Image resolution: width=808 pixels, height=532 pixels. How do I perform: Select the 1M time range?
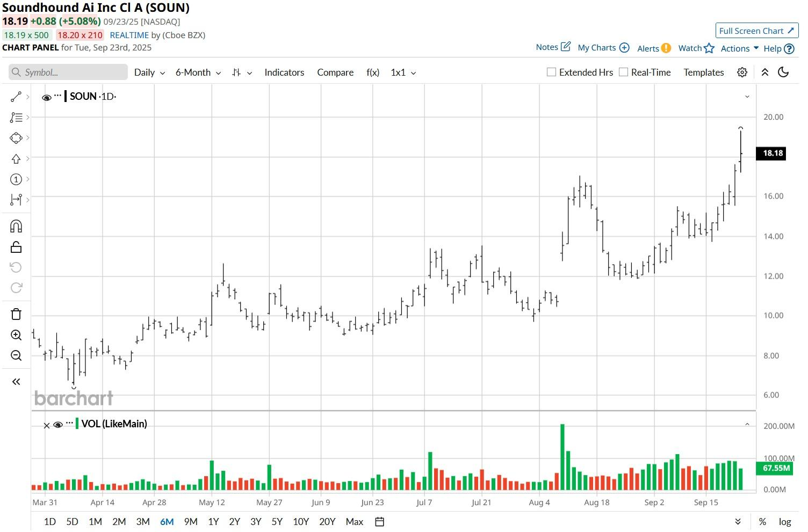(x=95, y=522)
